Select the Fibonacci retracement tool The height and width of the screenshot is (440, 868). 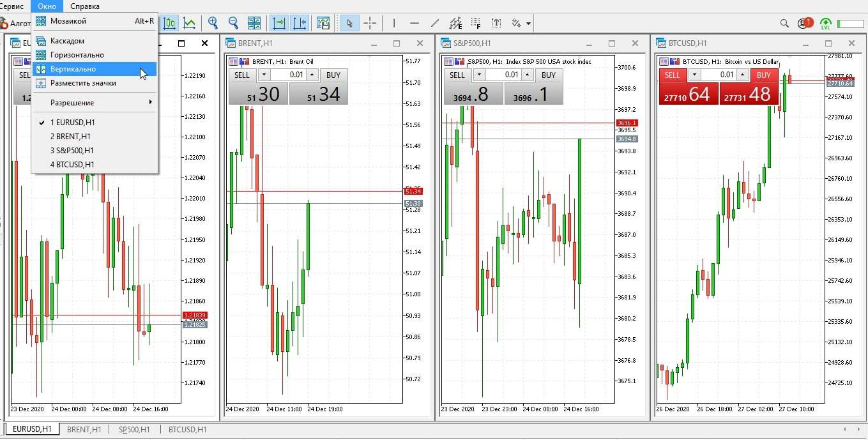click(476, 24)
